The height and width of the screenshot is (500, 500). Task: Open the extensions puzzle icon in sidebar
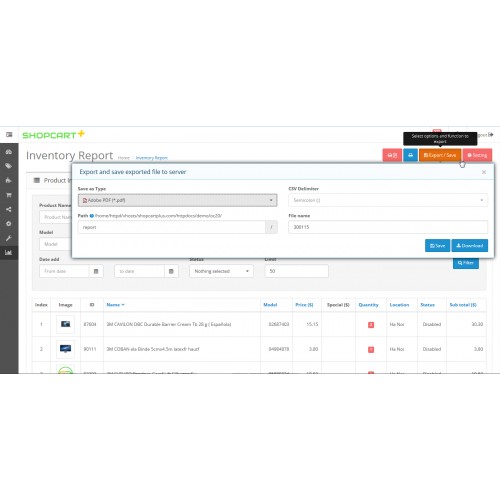9,180
